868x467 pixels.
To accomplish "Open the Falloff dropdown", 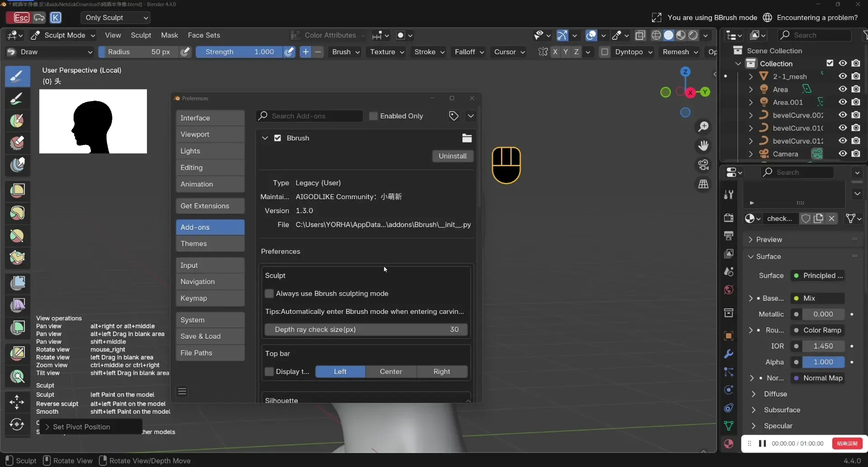I will (x=469, y=52).
